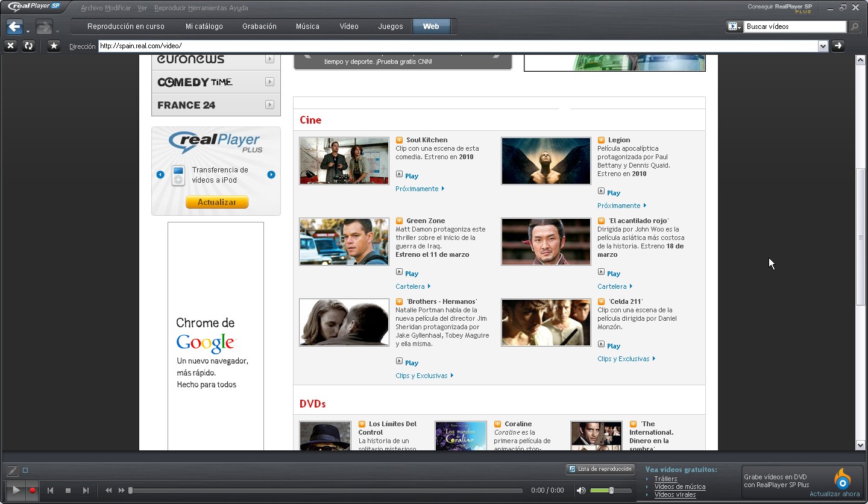Viewport: 868px width, 504px height.
Task: Click the Play icon under Soul Kitchen
Action: (x=399, y=174)
